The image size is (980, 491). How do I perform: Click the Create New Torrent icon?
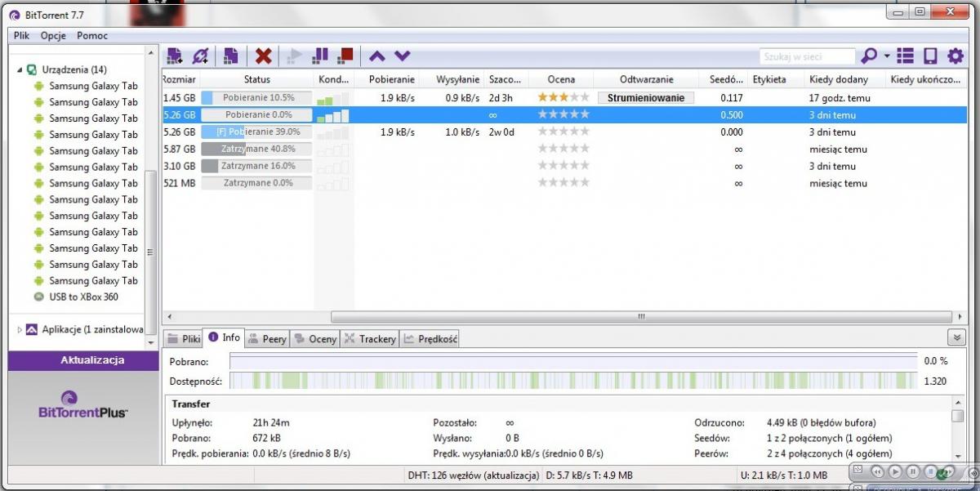coord(231,56)
